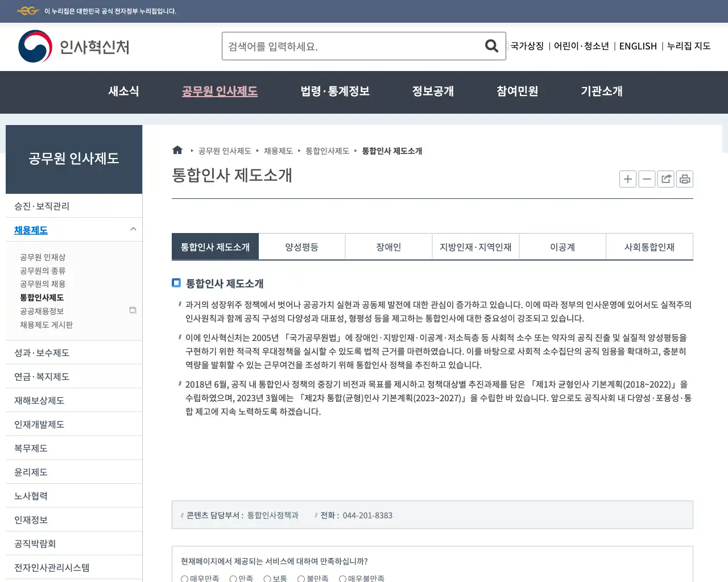Open 공직박람회 in the sidebar
Image resolution: width=728 pixels, height=582 pixels.
pos(74,543)
